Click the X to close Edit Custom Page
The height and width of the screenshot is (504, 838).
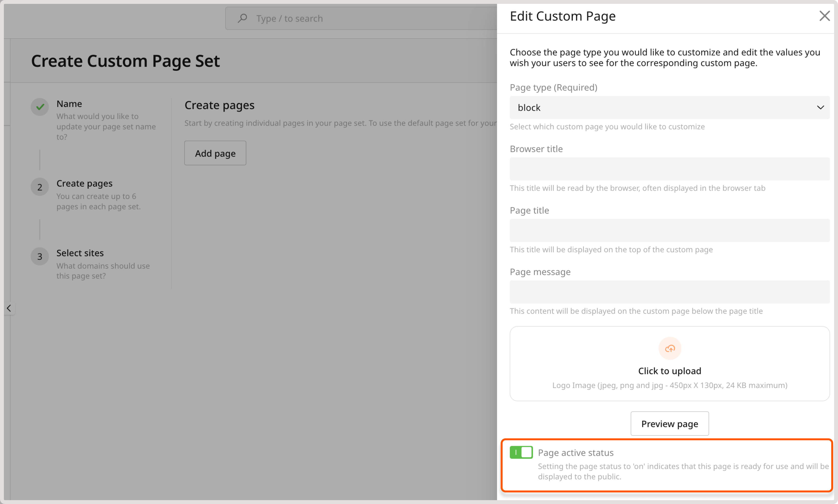tap(825, 16)
